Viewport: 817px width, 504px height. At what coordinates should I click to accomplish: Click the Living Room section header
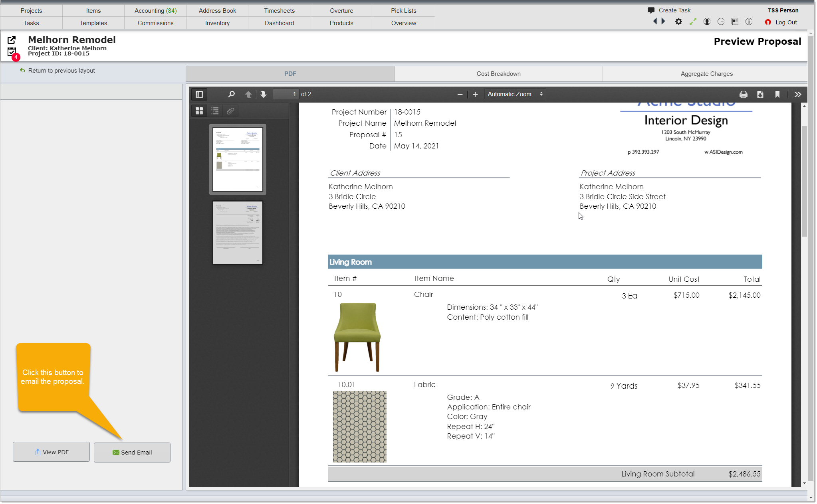tap(545, 262)
